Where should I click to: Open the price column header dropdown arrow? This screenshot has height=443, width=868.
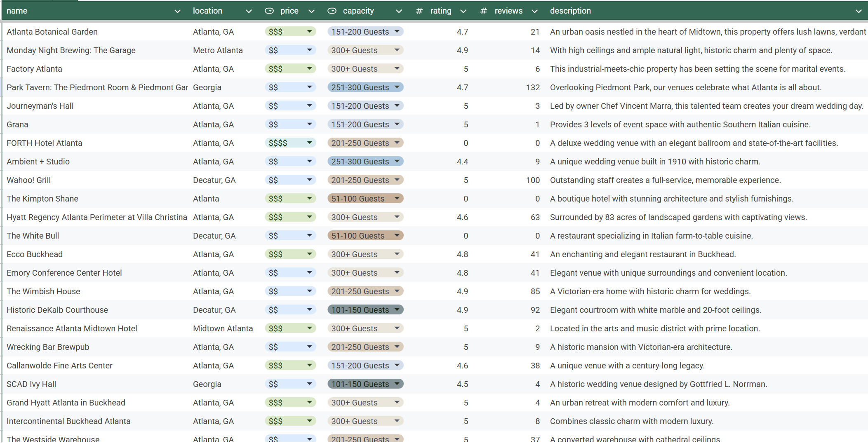click(312, 11)
